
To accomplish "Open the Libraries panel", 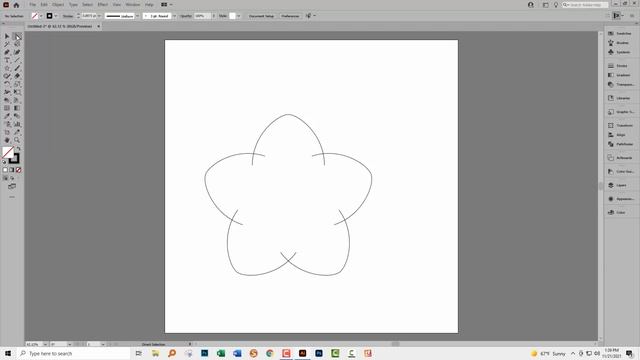I will point(620,98).
